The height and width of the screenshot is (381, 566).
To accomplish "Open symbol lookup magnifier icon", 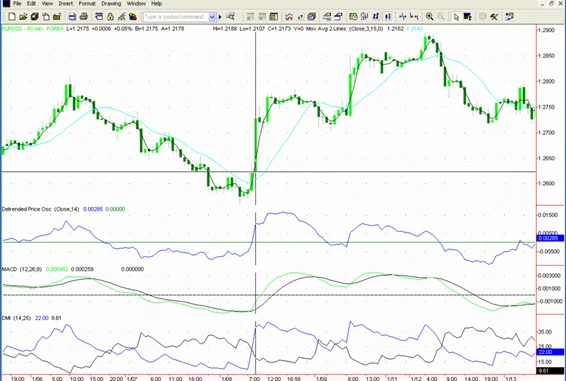I will point(230,17).
